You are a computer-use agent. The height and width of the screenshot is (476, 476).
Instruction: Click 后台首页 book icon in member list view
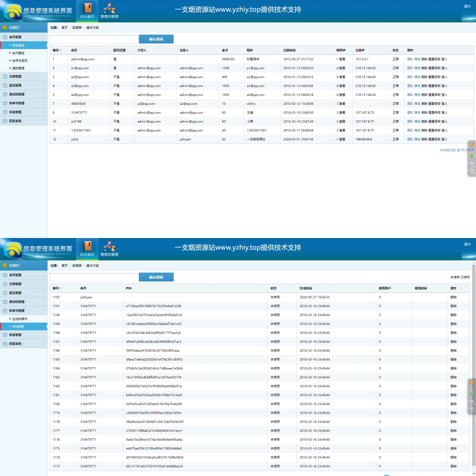coord(87,8)
